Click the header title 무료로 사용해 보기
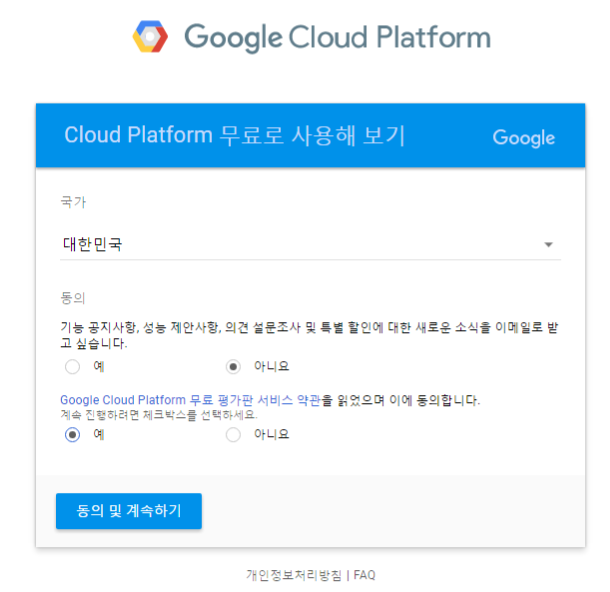Viewport: 610px width, 592px height. click(x=234, y=136)
